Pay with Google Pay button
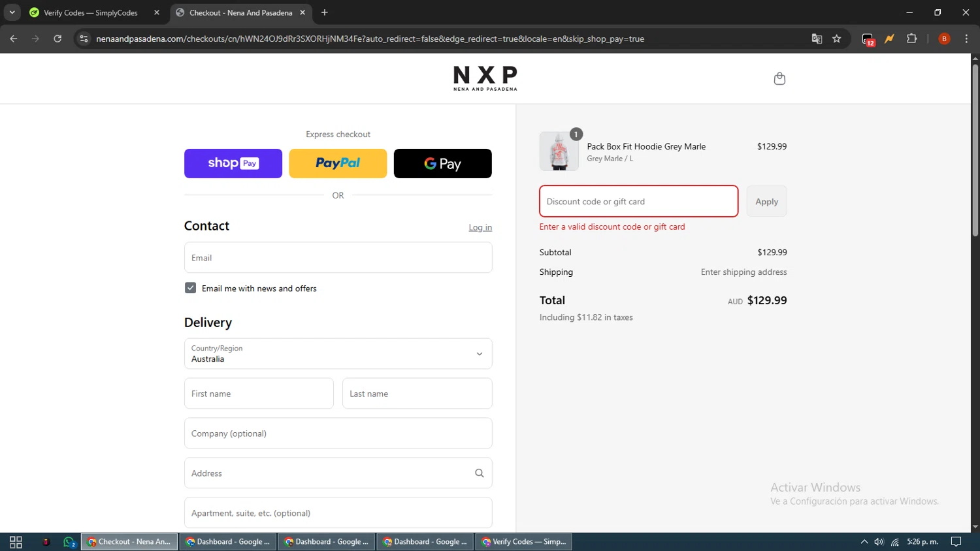 (443, 163)
